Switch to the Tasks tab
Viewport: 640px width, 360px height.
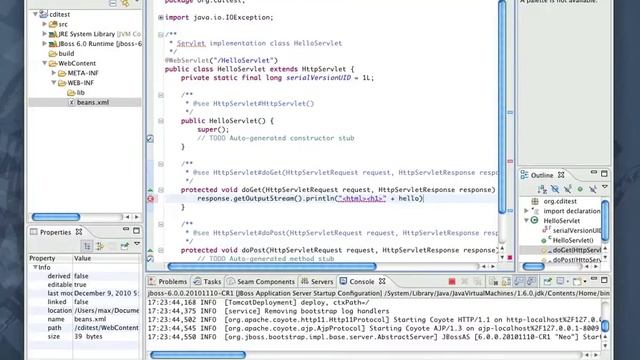(207, 281)
